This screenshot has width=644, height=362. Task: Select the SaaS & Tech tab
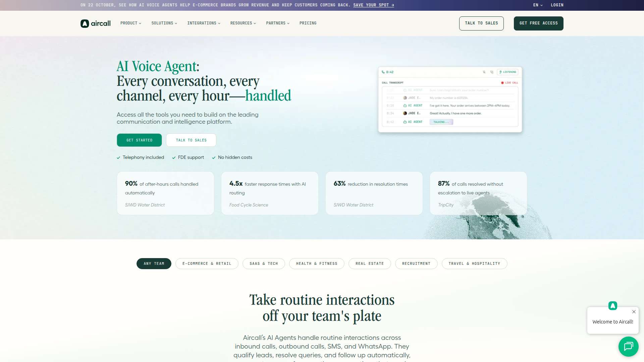tap(264, 264)
